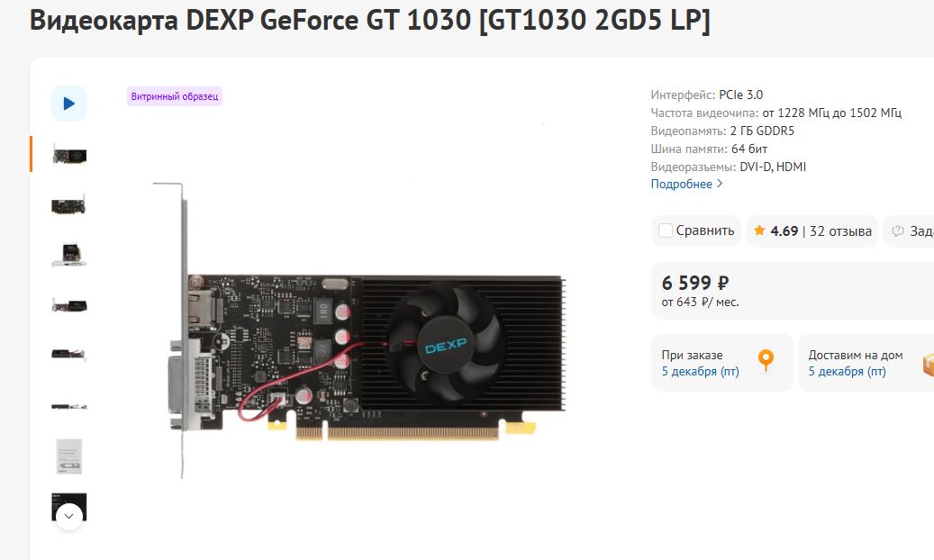The image size is (934, 560).
Task: Click the main graphics card image
Action: click(359, 330)
